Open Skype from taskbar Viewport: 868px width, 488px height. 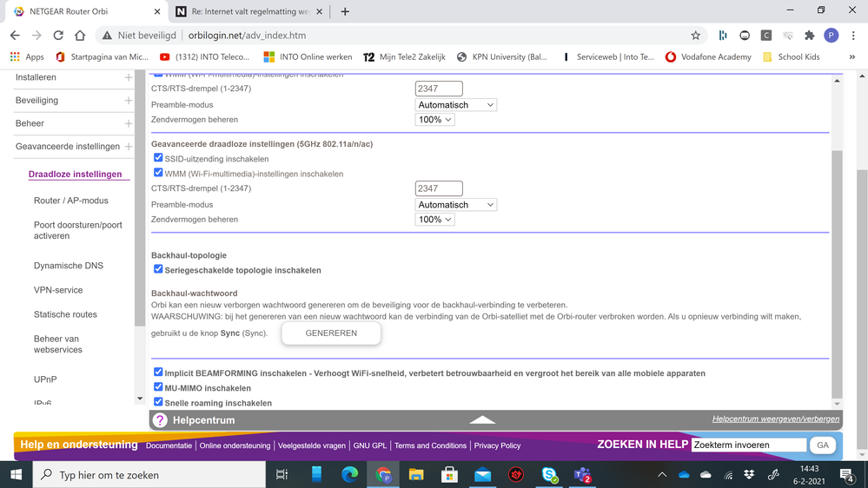tap(549, 475)
